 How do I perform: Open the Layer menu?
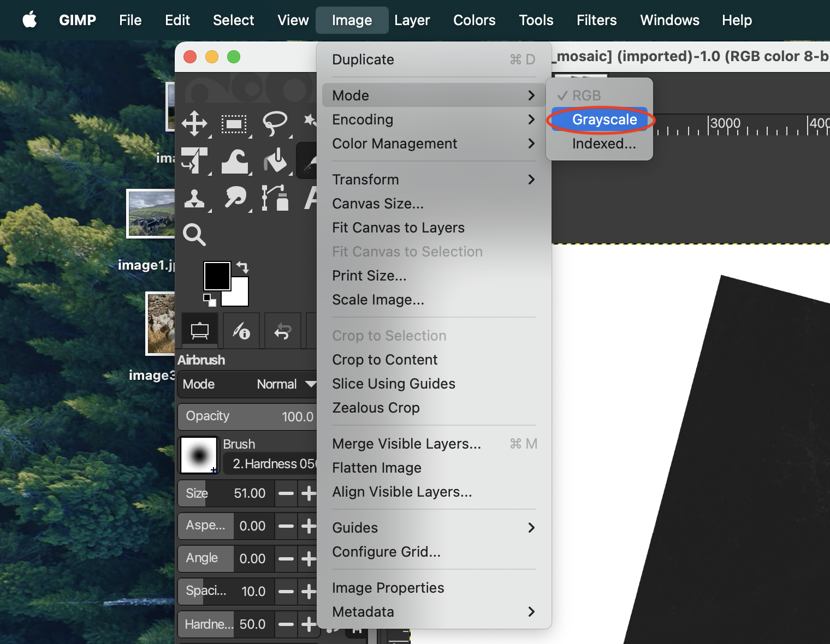coord(412,20)
